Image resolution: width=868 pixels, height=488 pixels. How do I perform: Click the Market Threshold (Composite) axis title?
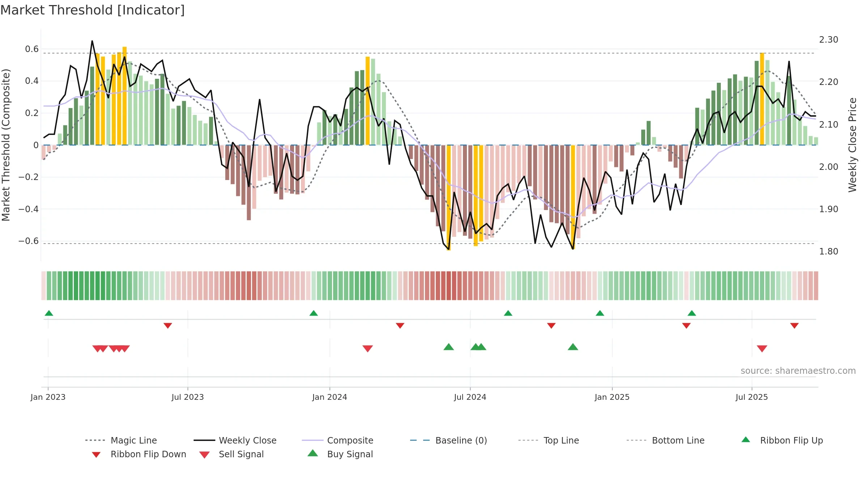point(6,145)
